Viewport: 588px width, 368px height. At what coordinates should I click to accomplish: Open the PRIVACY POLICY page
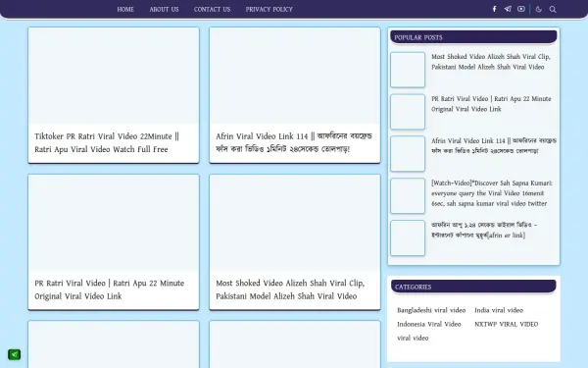click(x=269, y=9)
